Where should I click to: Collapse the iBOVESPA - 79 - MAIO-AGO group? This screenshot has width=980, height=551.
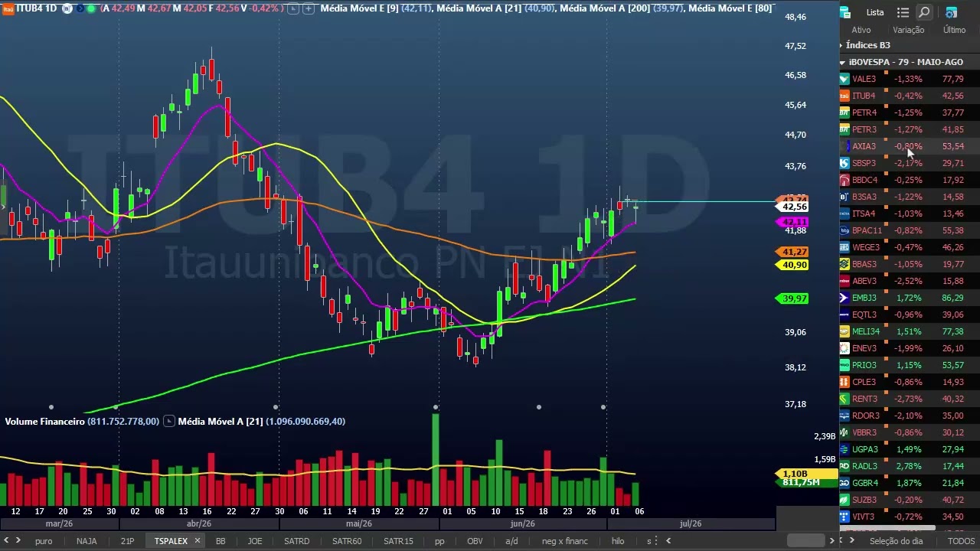click(843, 62)
